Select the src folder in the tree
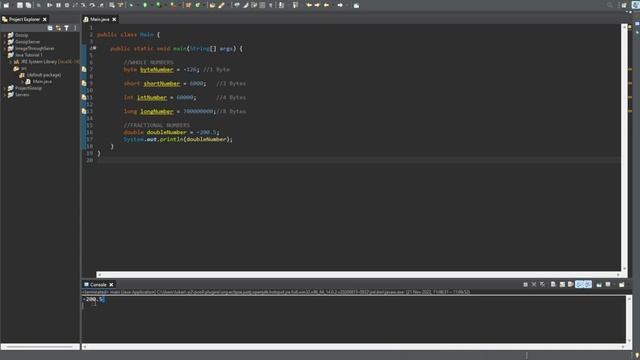 [x=24, y=68]
